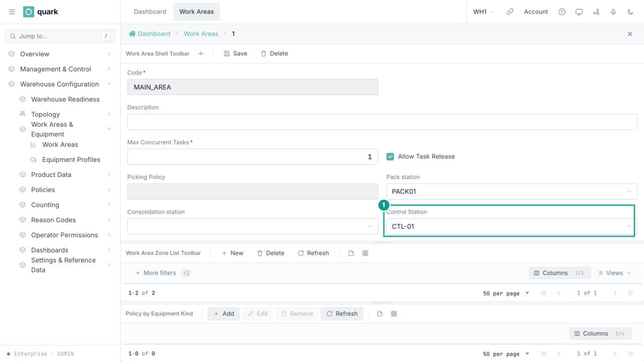Click the grid icon in Zone List toolbar
This screenshot has width=644, height=362.
pyautogui.click(x=365, y=253)
